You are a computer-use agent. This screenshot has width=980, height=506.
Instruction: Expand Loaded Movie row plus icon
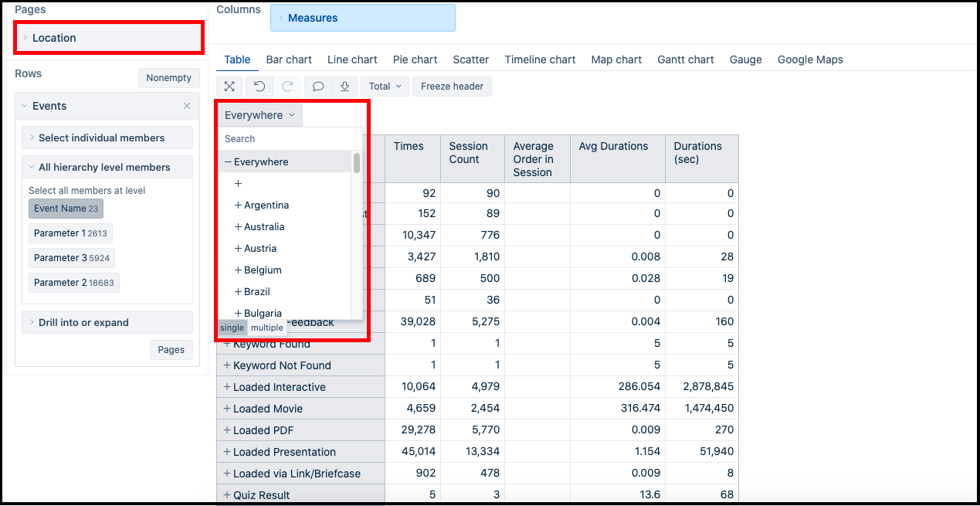tap(227, 409)
